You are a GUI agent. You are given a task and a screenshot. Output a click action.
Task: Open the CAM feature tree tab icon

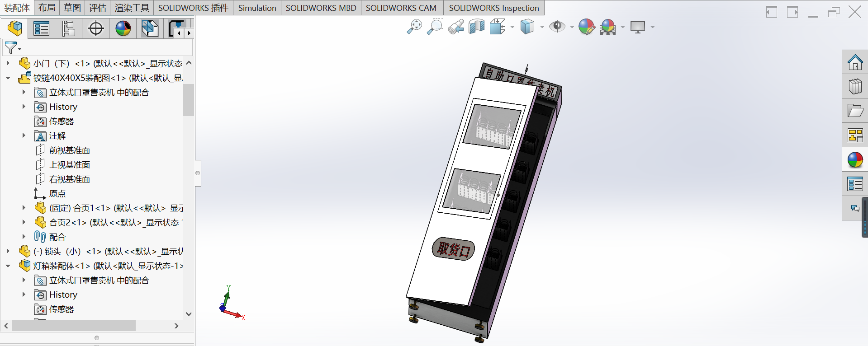tap(150, 28)
